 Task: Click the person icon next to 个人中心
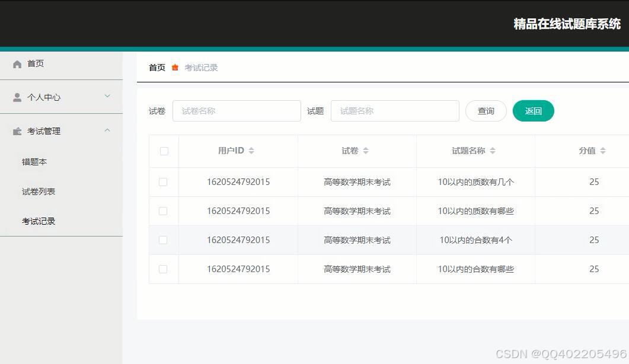point(17,97)
